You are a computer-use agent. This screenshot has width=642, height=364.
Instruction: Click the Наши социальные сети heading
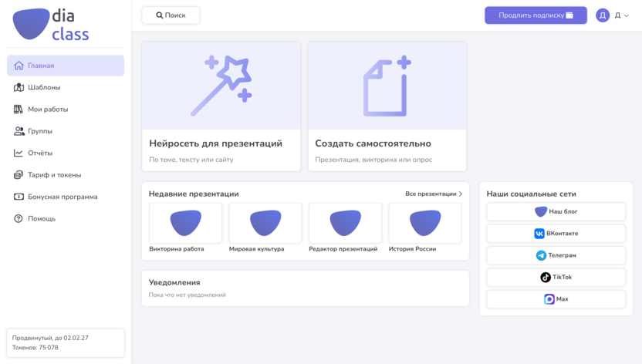pyautogui.click(x=531, y=194)
